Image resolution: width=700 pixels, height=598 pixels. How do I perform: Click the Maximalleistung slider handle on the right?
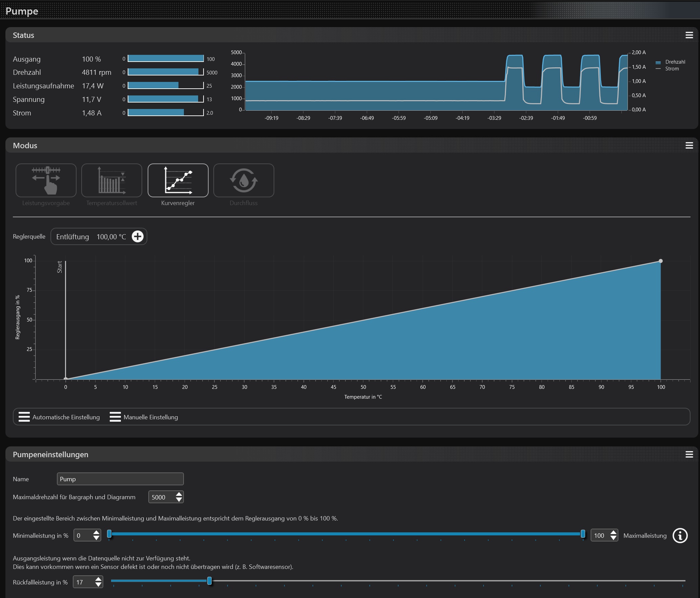tap(583, 534)
